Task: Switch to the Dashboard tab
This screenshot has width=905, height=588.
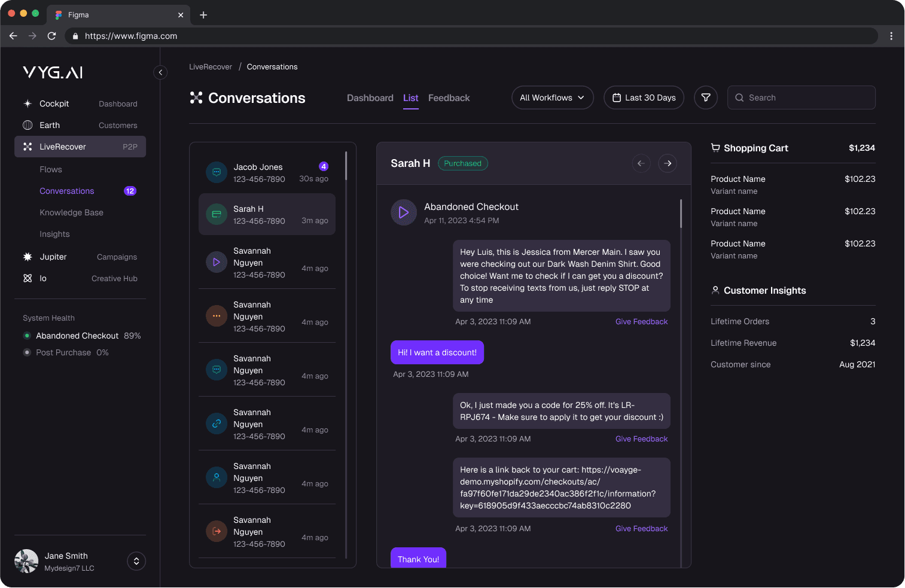Action: (370, 98)
